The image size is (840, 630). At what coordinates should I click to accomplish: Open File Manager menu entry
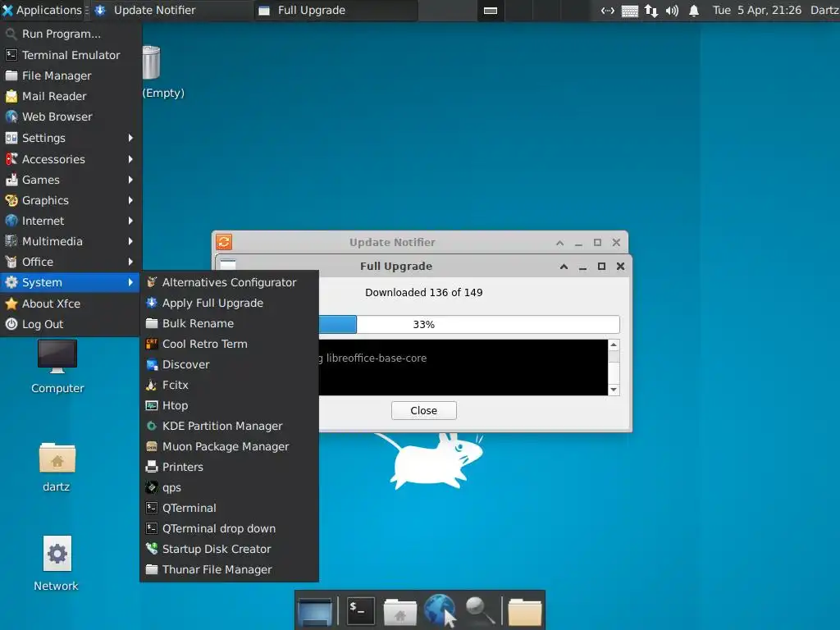70,75
